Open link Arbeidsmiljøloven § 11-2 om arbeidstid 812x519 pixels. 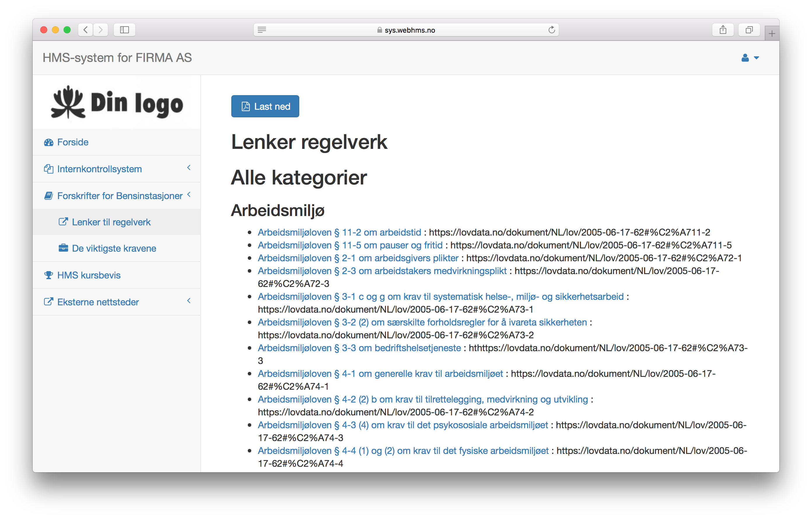click(x=339, y=232)
